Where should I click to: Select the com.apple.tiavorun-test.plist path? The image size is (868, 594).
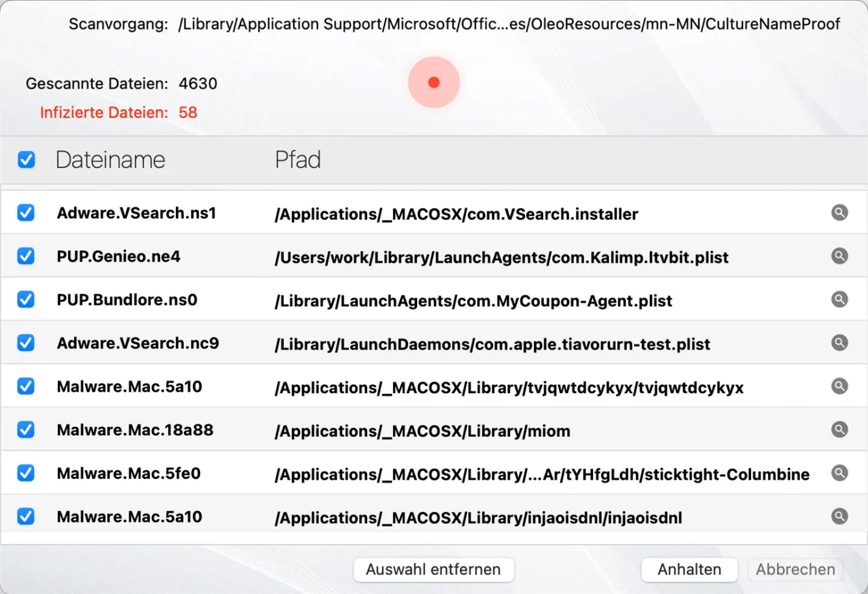point(492,344)
